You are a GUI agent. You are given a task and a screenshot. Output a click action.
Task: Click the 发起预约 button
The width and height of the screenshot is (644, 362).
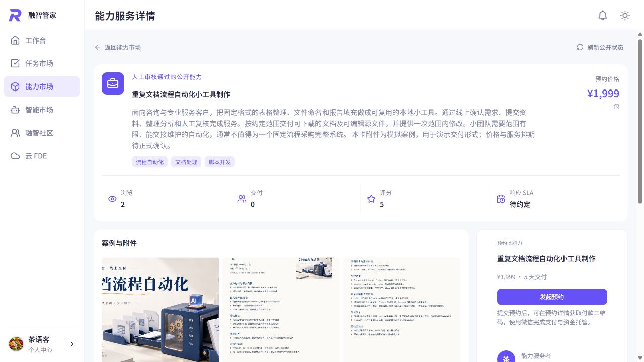(x=552, y=297)
